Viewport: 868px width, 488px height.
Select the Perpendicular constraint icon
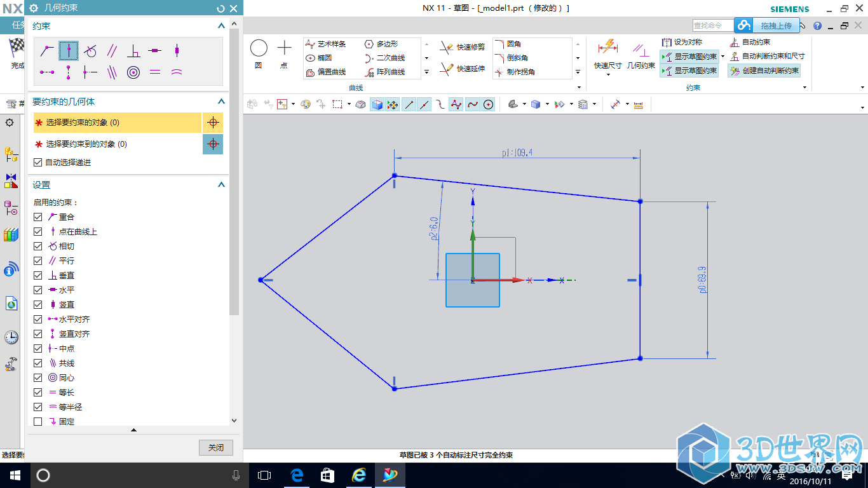[x=133, y=51]
